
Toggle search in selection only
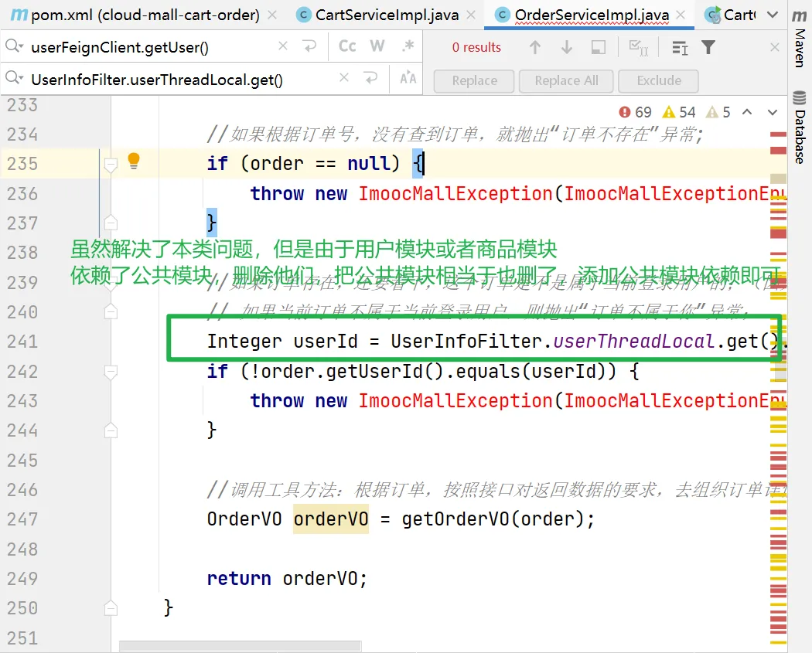coord(598,48)
